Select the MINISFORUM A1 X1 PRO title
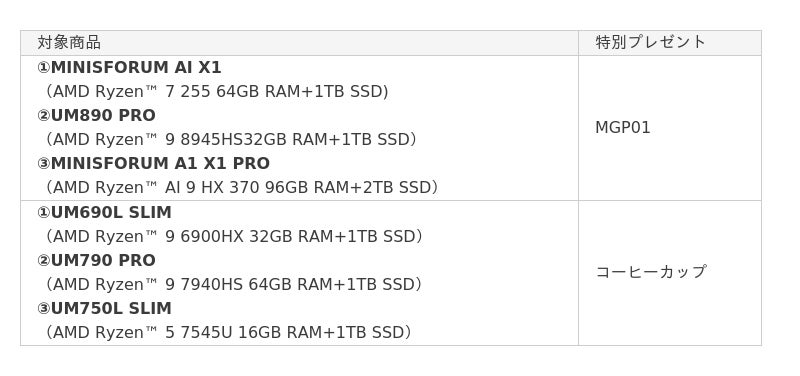Screen dimensions: 800x376 (160, 164)
